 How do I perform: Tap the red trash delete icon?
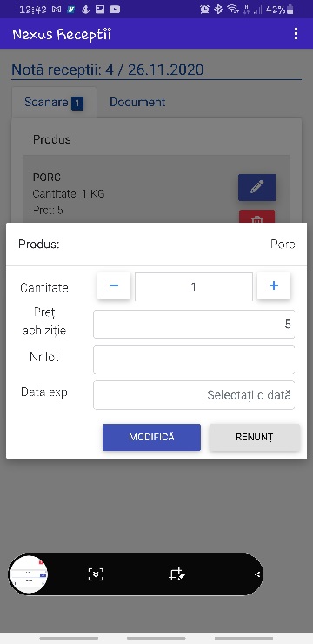(x=256, y=217)
